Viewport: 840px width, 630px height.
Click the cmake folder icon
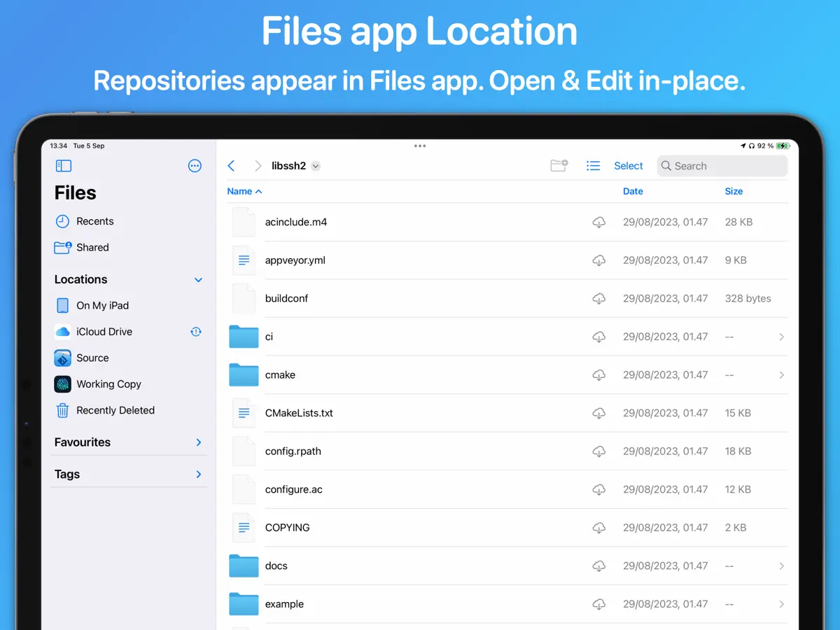[244, 374]
